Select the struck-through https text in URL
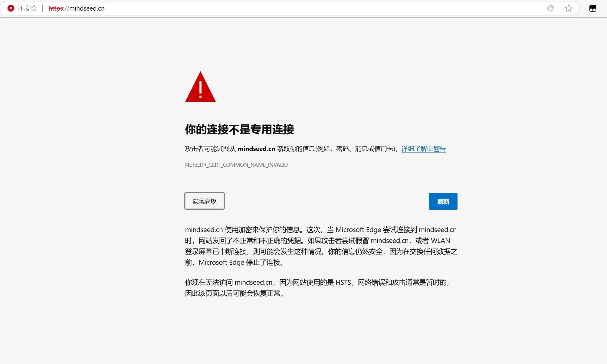 coord(56,8)
